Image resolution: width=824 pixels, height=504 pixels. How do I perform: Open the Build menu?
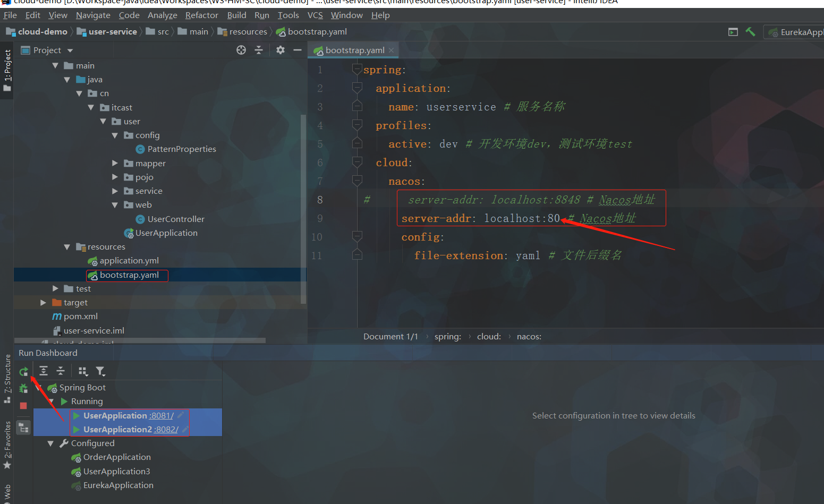[236, 15]
